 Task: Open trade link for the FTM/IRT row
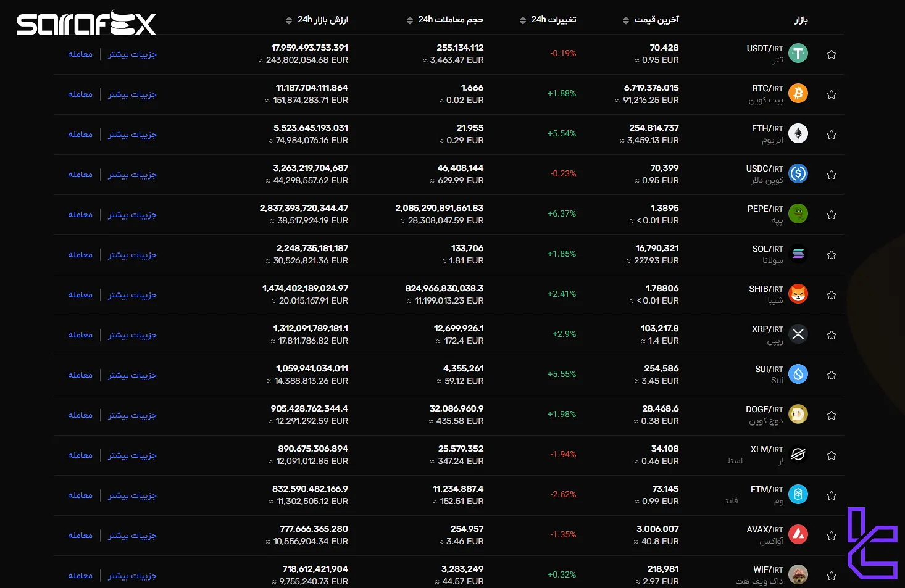tap(80, 495)
